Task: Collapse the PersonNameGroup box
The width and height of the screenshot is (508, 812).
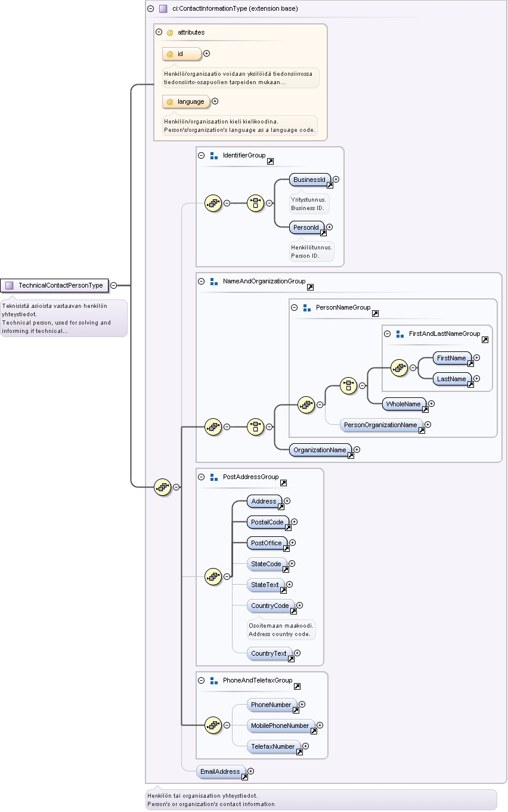Action: click(x=295, y=307)
